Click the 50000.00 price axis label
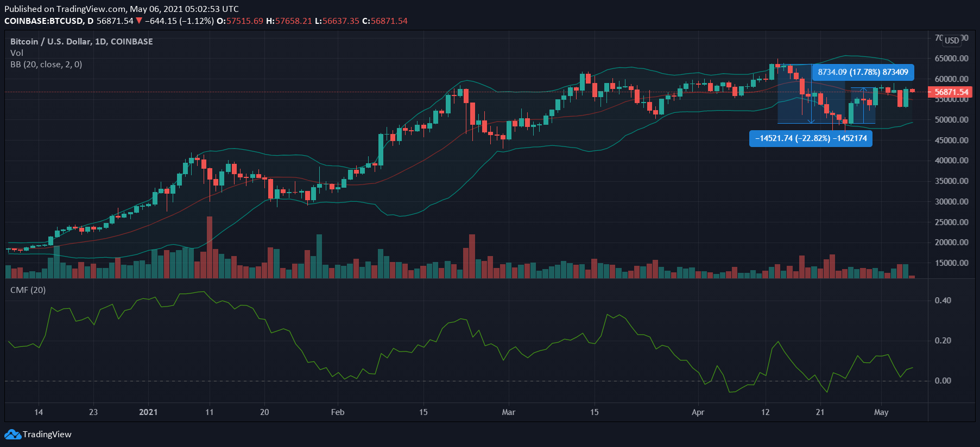 (x=951, y=120)
